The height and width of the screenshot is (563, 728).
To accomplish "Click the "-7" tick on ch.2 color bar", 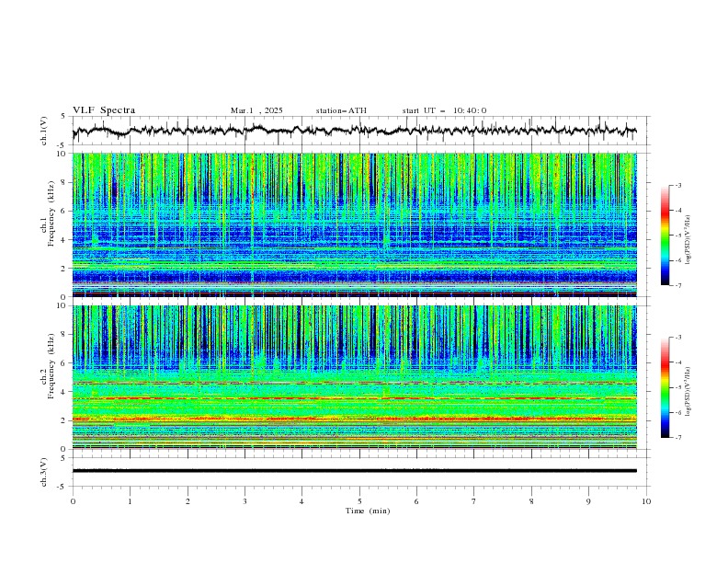I will 678,438.
